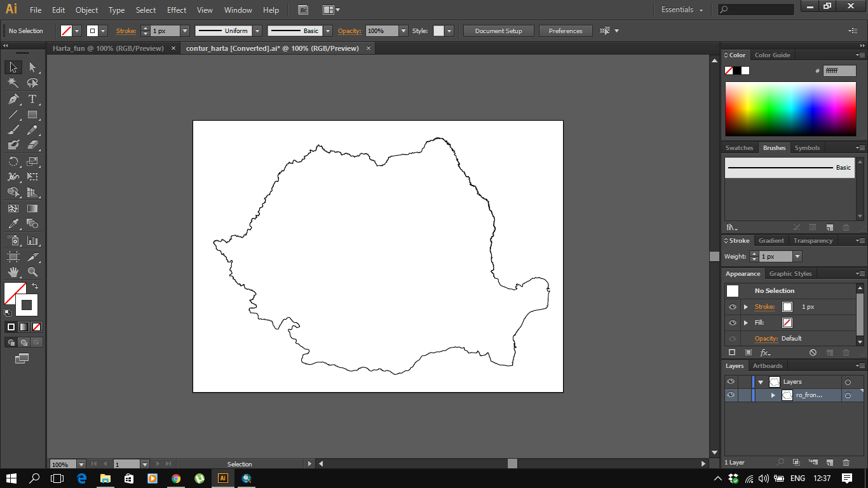Open the Essentials workspace dropdown
Image resolution: width=868 pixels, height=488 pixels.
click(x=682, y=10)
